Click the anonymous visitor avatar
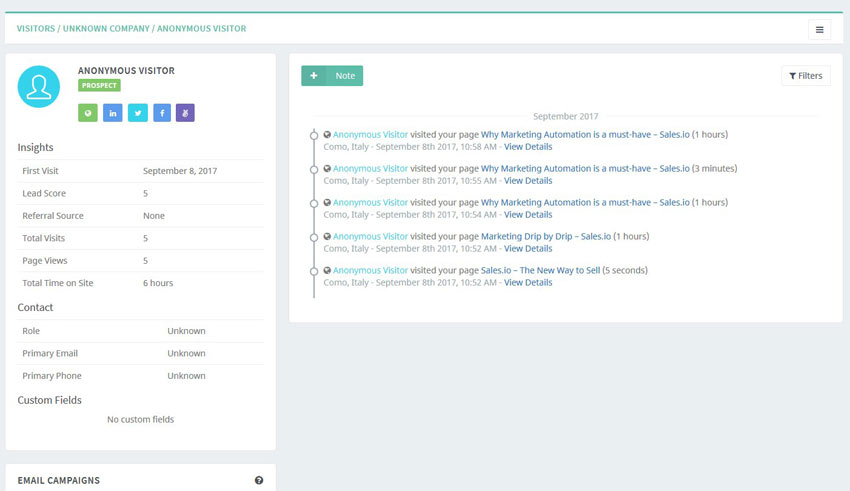The height and width of the screenshot is (491, 850). coord(39,87)
